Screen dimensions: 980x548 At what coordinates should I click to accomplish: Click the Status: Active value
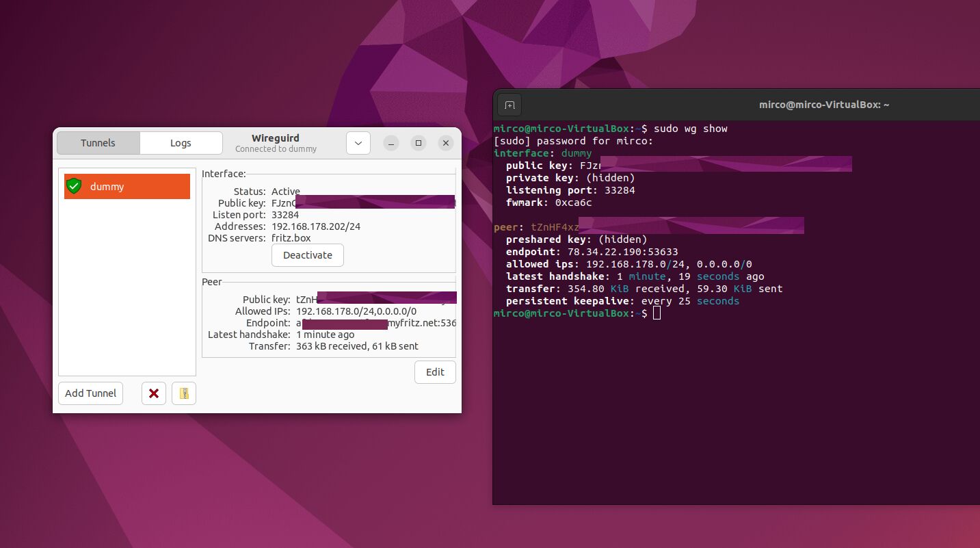pyautogui.click(x=286, y=192)
